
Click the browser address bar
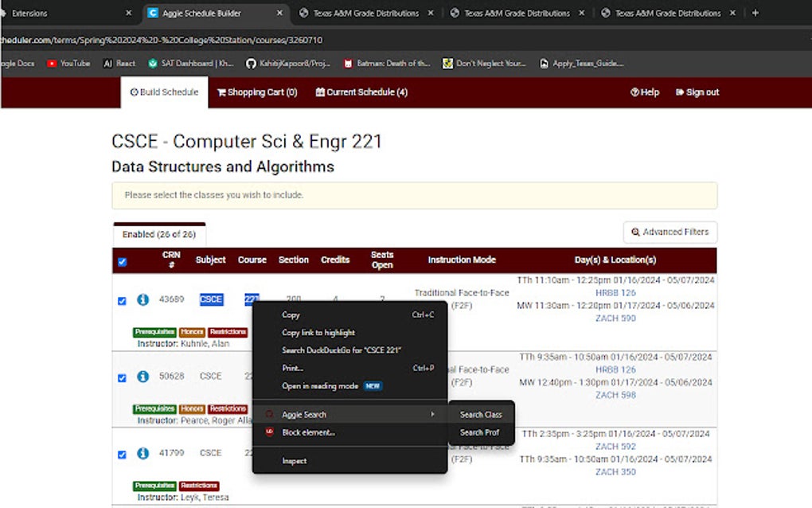coord(318,39)
